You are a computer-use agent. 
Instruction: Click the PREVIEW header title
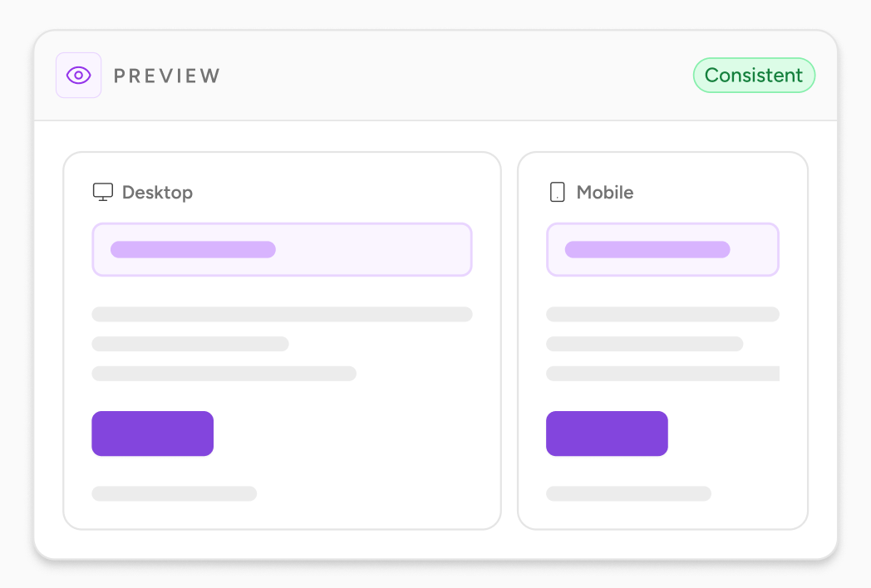[167, 76]
